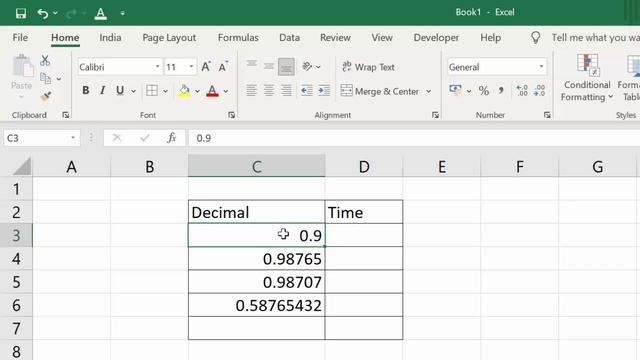Click Increase Font Size icon

click(206, 67)
